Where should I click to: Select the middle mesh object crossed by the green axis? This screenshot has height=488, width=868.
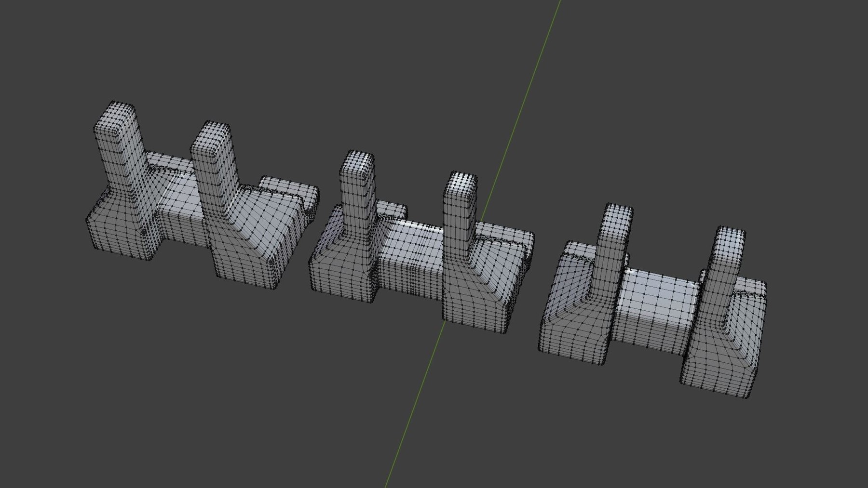pyautogui.click(x=421, y=242)
